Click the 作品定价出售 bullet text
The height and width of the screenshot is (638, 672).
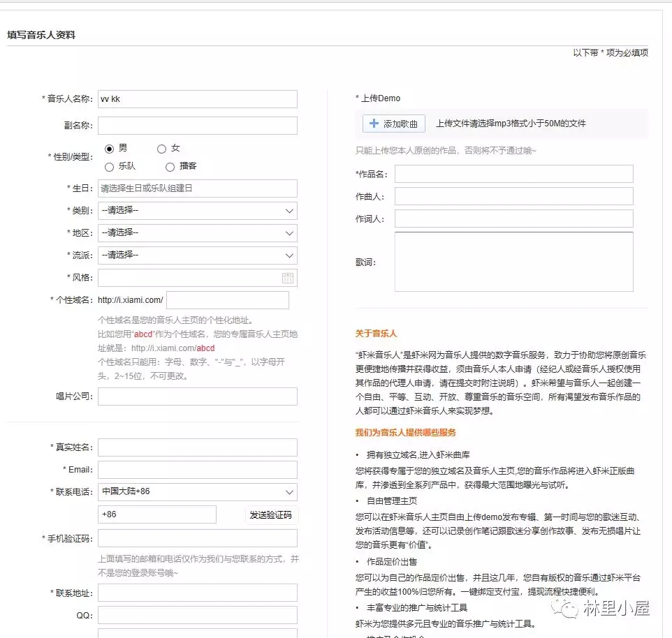[392, 562]
